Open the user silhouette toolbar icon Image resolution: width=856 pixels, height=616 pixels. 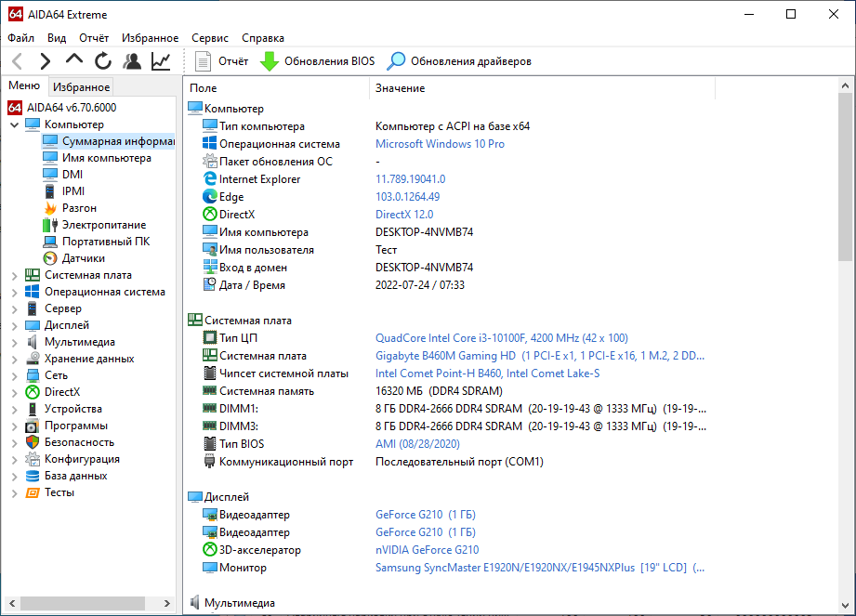pyautogui.click(x=132, y=61)
